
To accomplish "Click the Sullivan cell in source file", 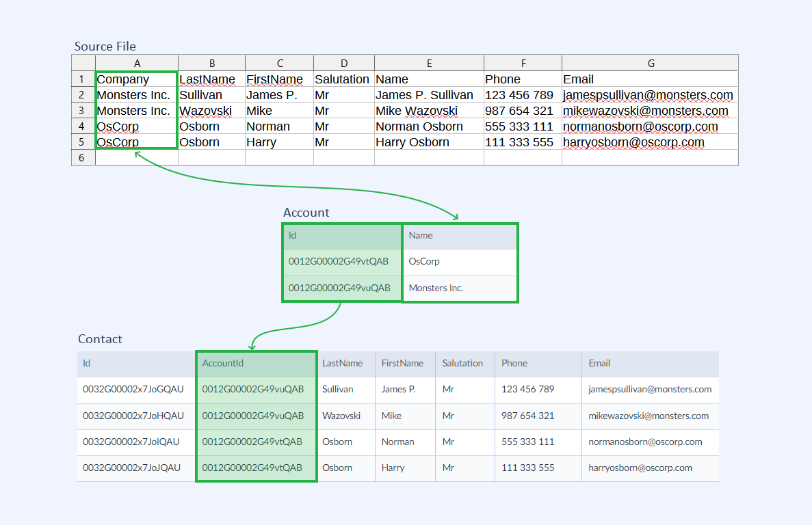I will pos(212,95).
